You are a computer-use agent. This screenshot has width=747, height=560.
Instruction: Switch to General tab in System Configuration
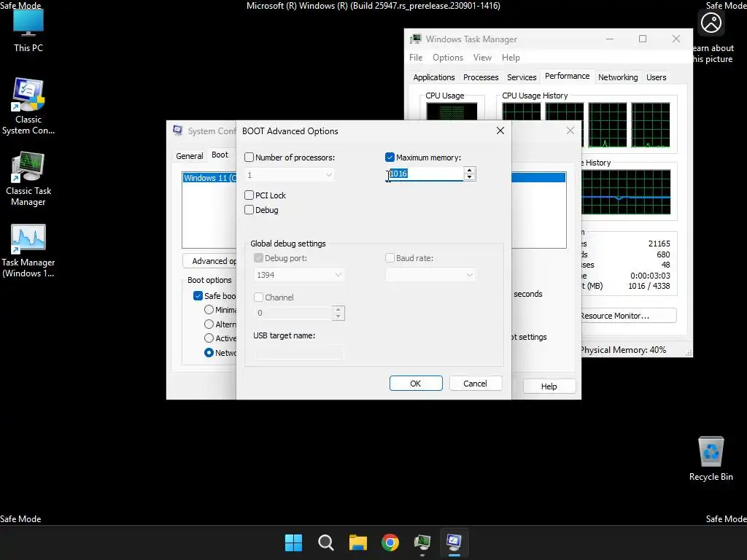tap(189, 156)
